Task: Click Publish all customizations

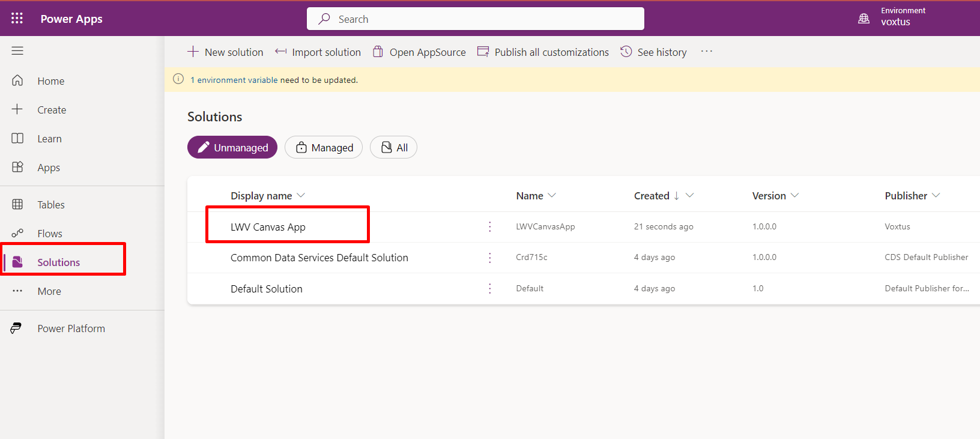Action: coord(543,52)
